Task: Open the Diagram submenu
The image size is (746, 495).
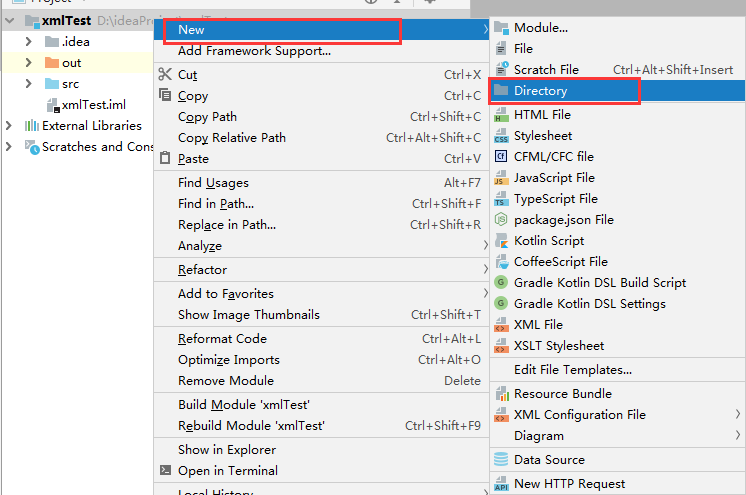Action: (539, 435)
